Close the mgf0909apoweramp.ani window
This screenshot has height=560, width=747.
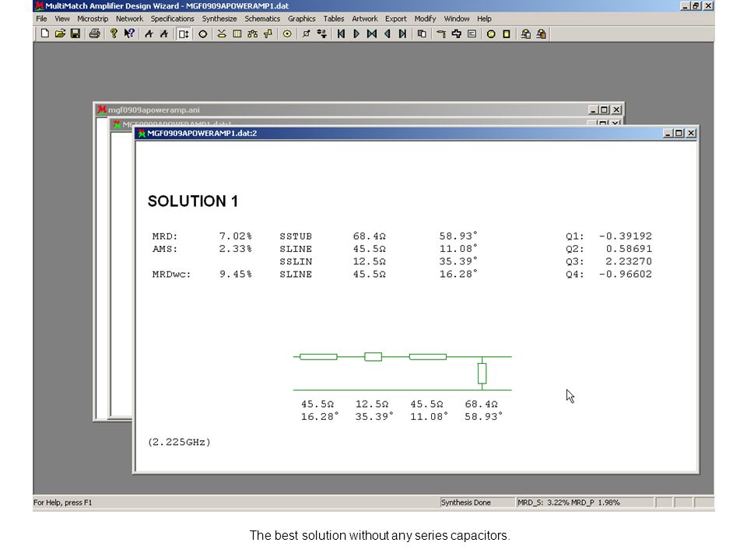616,110
